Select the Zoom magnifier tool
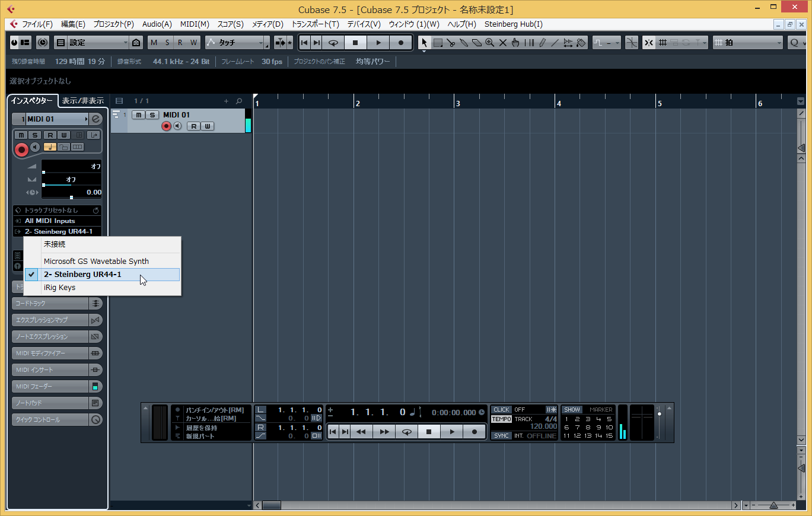 pos(490,43)
